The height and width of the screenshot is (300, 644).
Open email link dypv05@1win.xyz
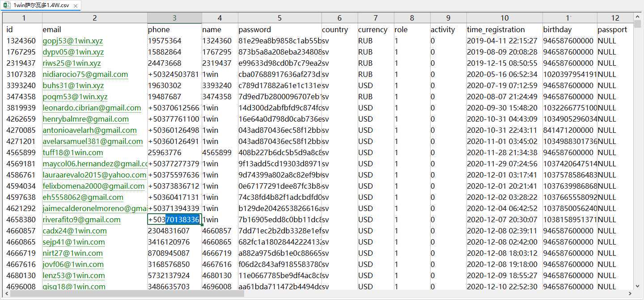tap(73, 52)
